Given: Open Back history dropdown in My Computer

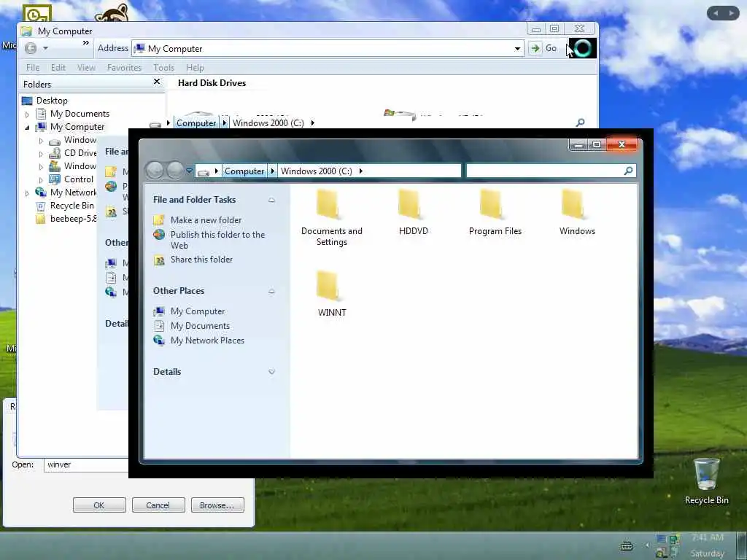Looking at the screenshot, I should pos(45,48).
